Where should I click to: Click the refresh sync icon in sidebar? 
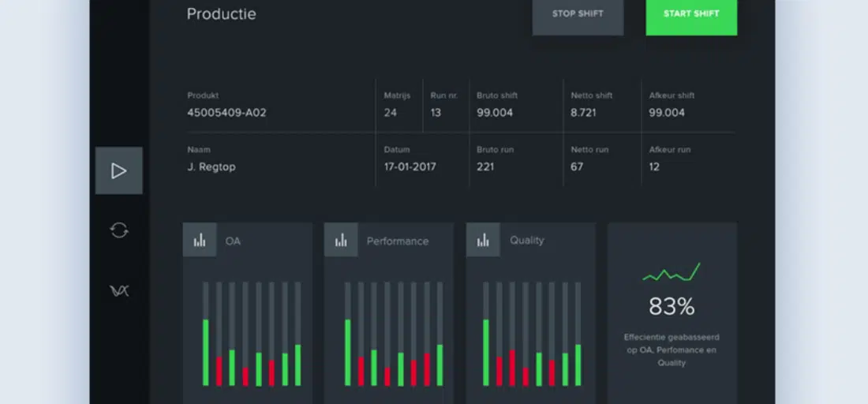[x=118, y=230]
